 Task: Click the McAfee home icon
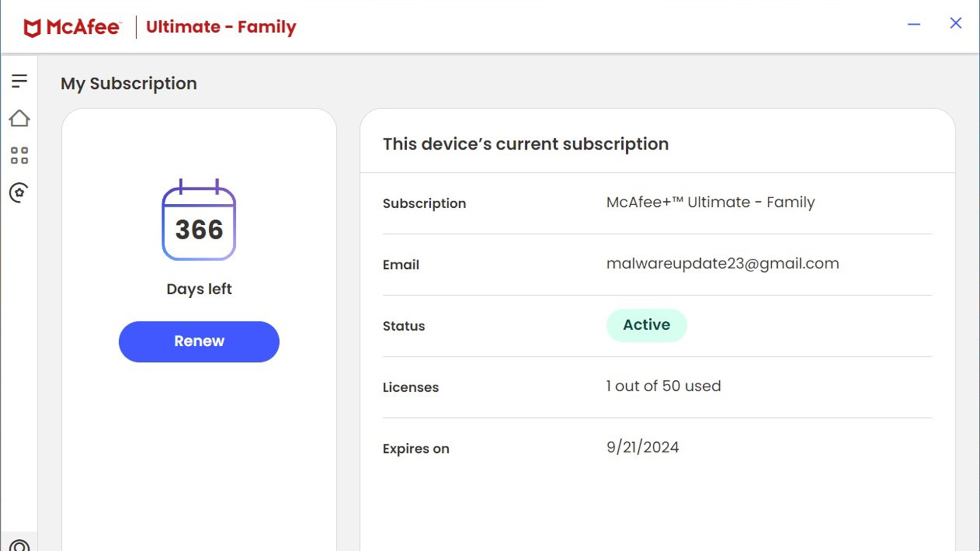pyautogui.click(x=19, y=119)
